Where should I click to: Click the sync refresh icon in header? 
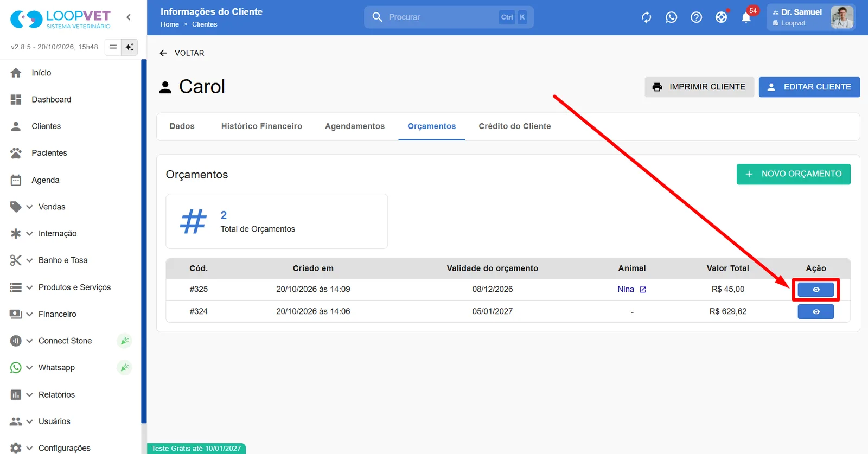point(646,17)
